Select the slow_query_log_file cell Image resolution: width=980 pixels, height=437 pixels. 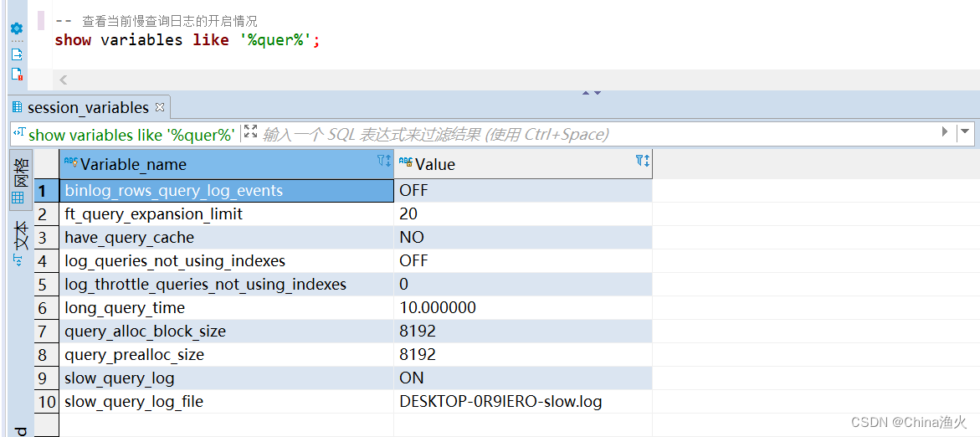click(226, 401)
